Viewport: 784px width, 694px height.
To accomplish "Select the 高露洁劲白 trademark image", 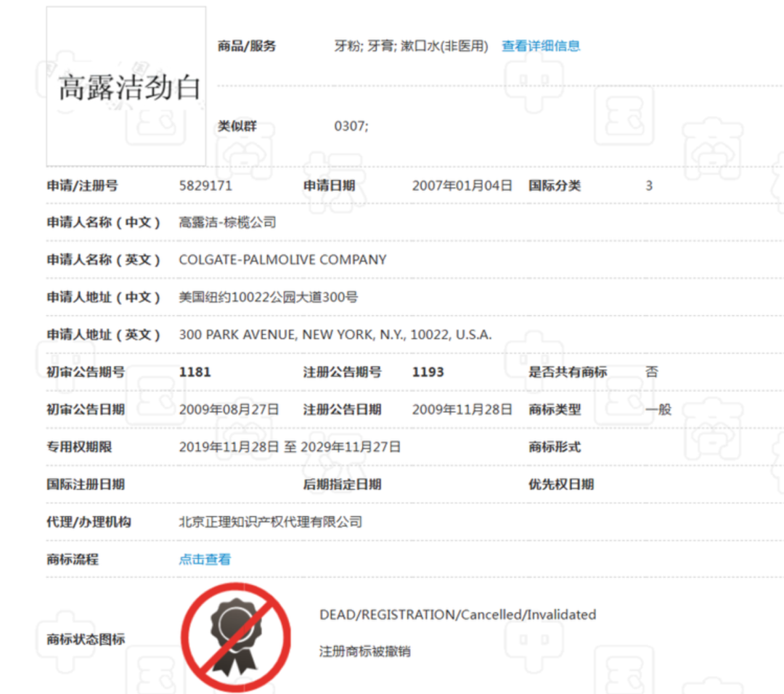I will (126, 86).
